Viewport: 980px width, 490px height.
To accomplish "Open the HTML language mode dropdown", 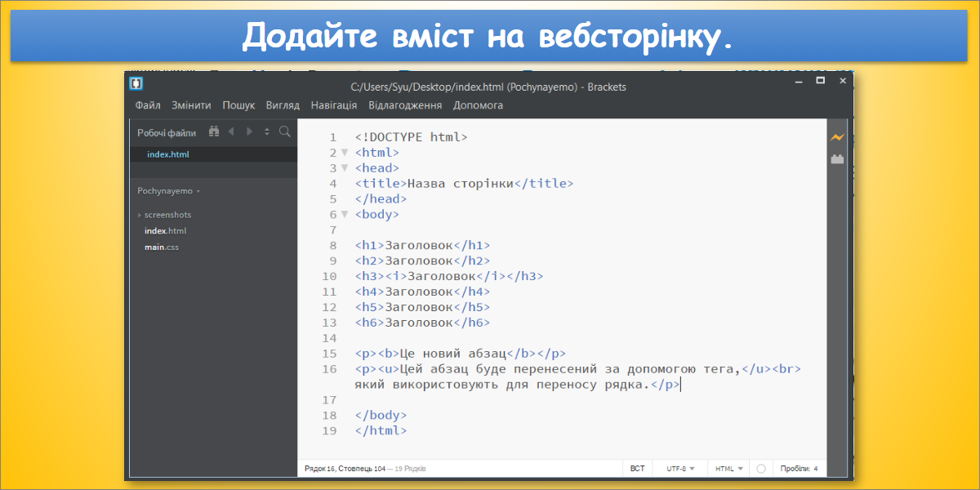I will (x=729, y=469).
